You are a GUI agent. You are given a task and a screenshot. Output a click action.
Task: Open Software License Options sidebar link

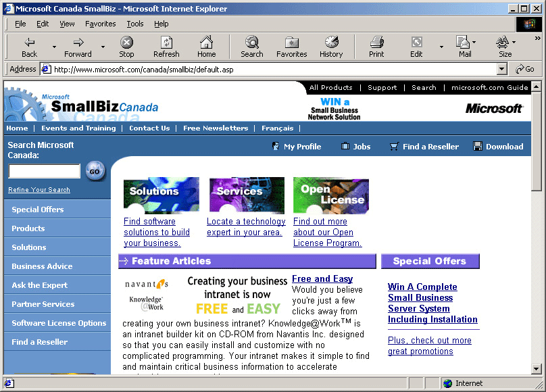(59, 323)
